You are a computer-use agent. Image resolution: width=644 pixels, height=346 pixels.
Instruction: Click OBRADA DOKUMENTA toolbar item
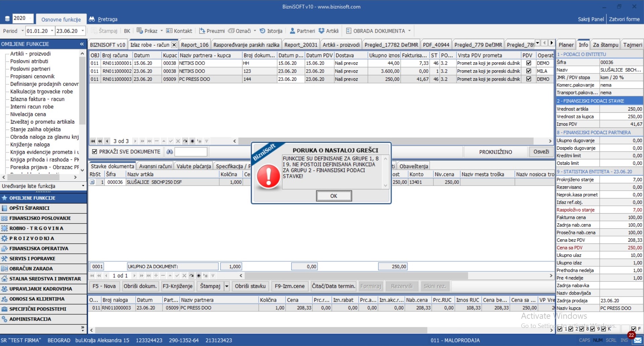pos(375,31)
